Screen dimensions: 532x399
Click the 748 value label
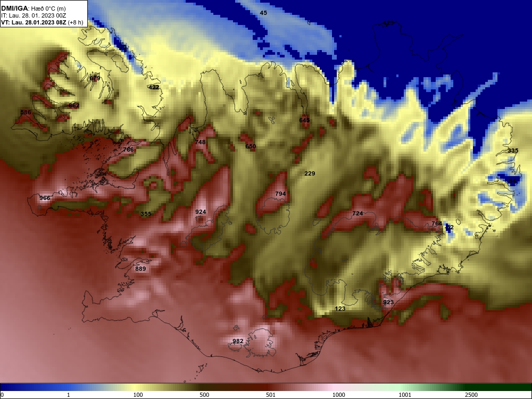[x=200, y=142]
